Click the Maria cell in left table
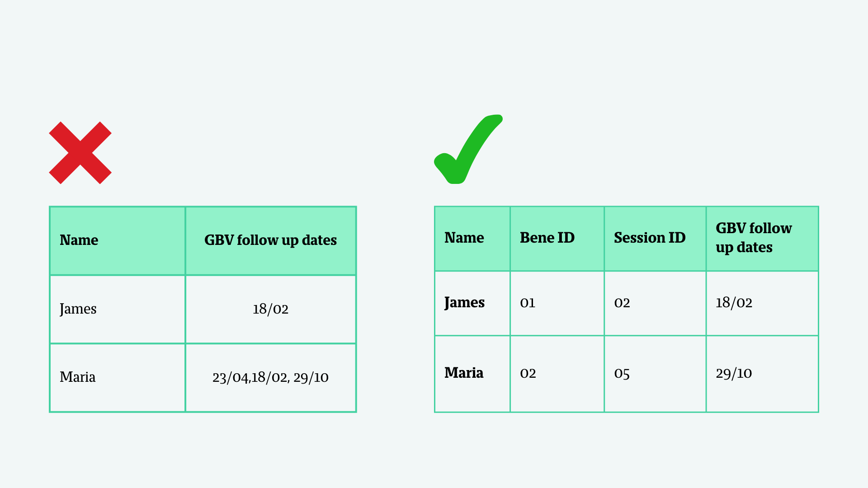Image resolution: width=868 pixels, height=488 pixels. (x=118, y=378)
